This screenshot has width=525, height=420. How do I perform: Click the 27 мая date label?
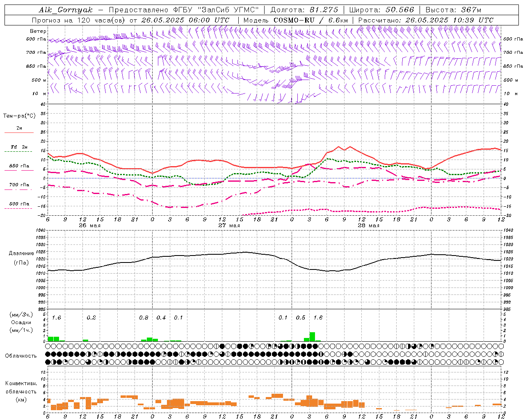229,225
